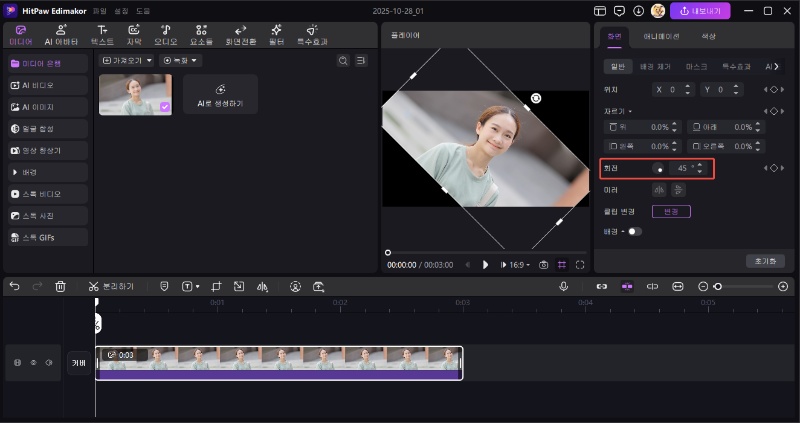Toggle the link clips icon in timeline toolbar
This screenshot has height=423, width=800.
pos(602,287)
